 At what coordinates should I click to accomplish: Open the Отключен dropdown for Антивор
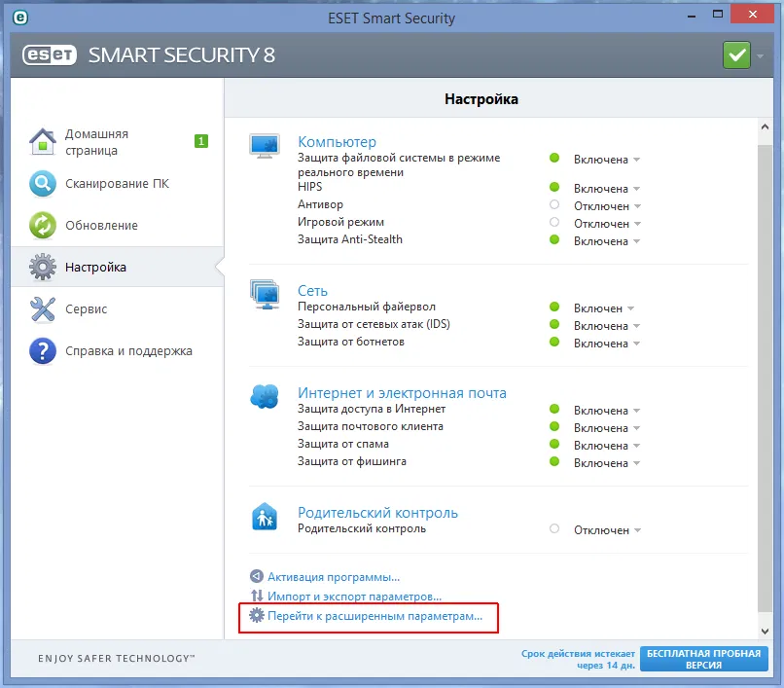point(608,206)
